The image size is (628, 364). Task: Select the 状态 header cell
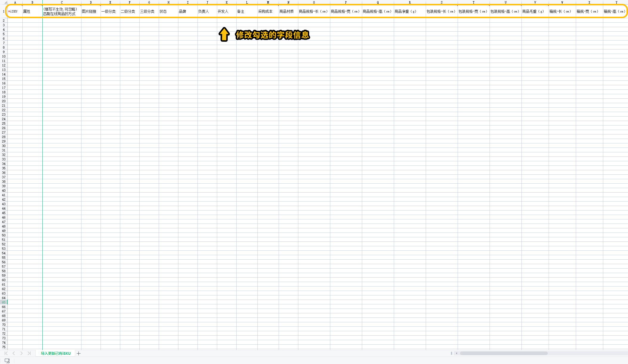tap(169, 11)
